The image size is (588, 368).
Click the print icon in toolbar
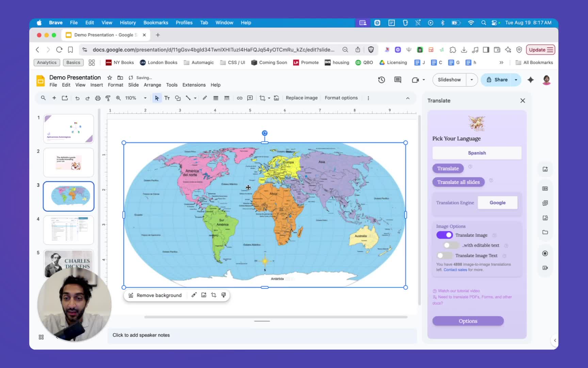pos(98,98)
